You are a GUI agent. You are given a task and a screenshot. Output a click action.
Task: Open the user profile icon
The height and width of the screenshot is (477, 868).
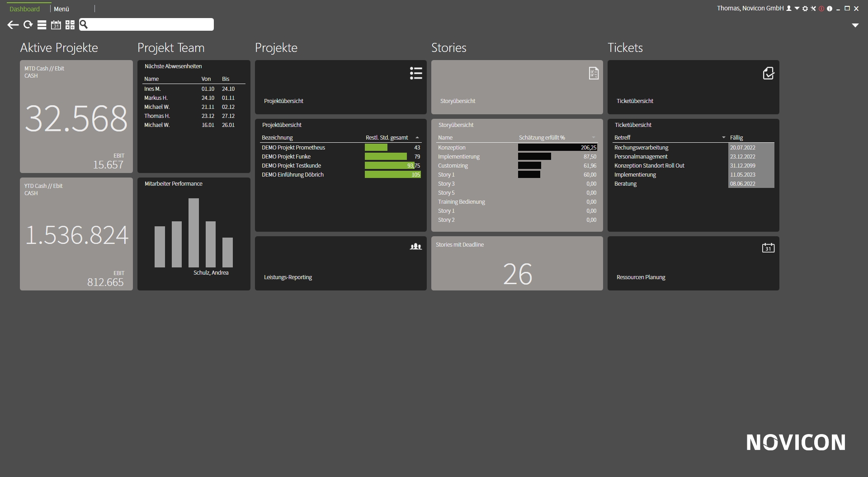coord(789,9)
